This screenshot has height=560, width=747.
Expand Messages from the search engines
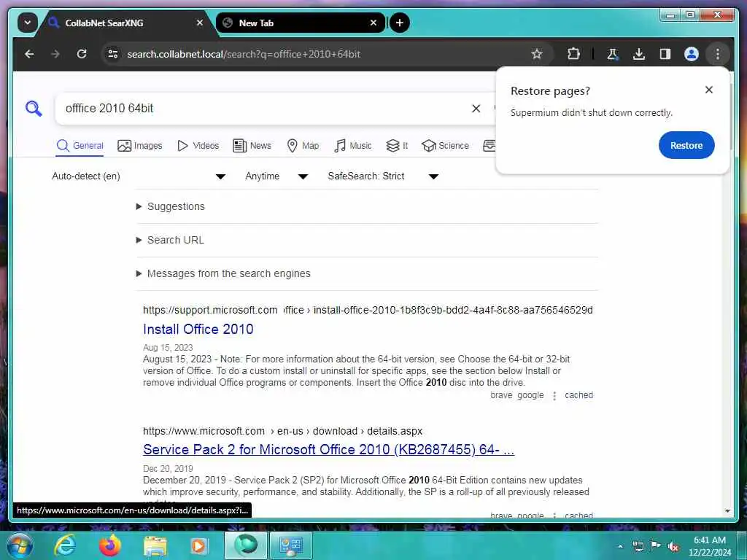click(x=223, y=274)
